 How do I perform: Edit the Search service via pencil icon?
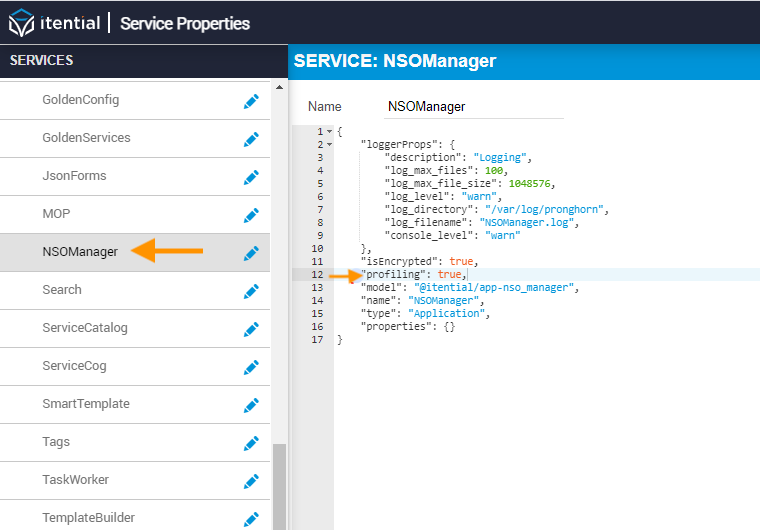tap(251, 291)
